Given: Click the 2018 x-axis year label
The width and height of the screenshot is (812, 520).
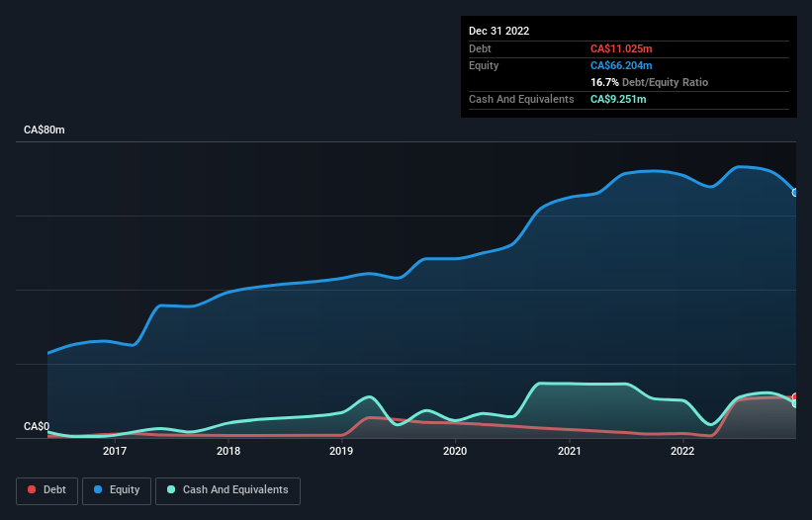Looking at the screenshot, I should click(228, 451).
